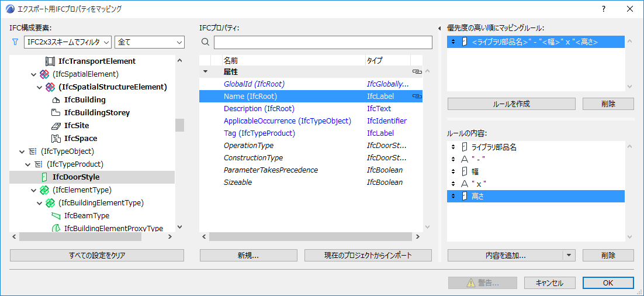Viewport: 644px width, 296px height.
Task: Click the すべての設定をクリア button
Action: pos(97,255)
